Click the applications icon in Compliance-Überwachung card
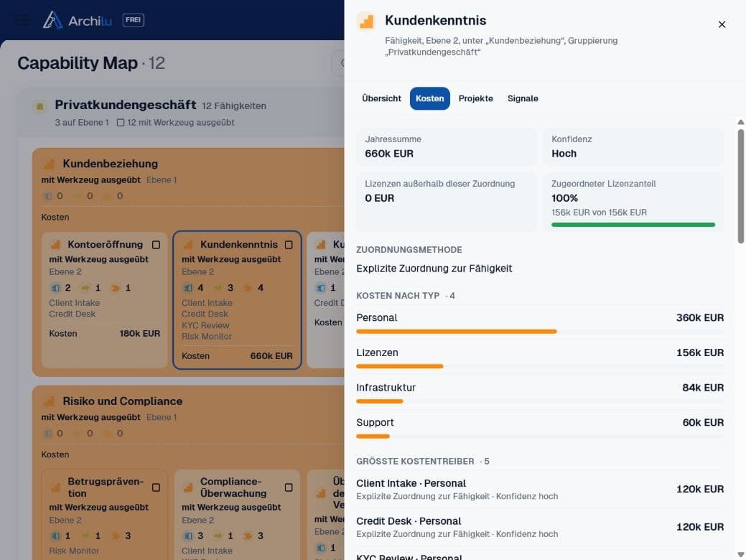The width and height of the screenshot is (746, 560). (x=188, y=536)
